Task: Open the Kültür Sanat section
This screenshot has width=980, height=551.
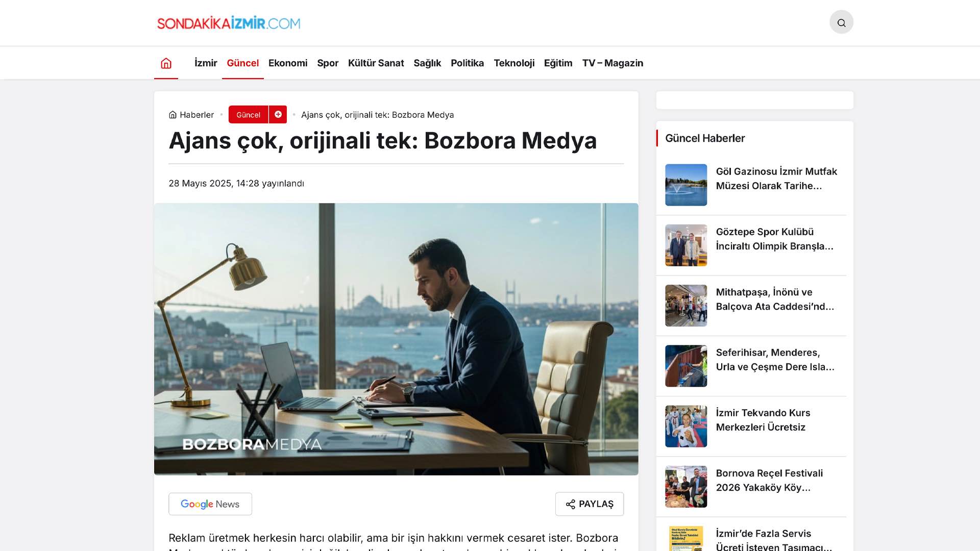Action: coord(376,63)
